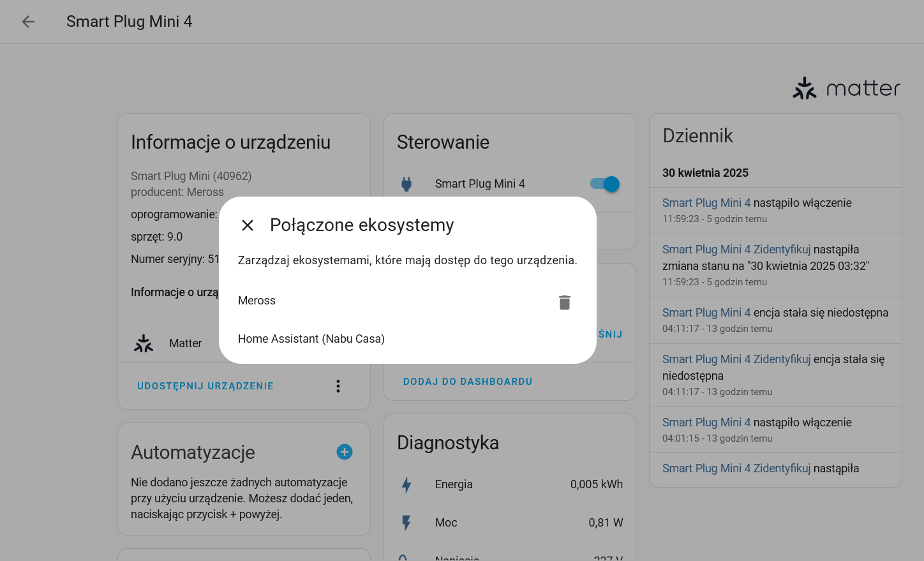Click the 30 kwietnia 2025 date header

click(705, 173)
